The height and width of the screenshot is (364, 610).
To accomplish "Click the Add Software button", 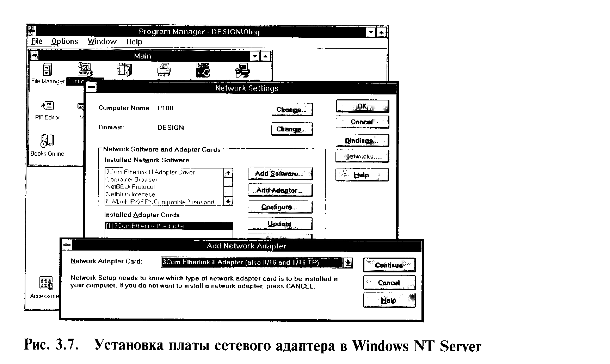I will 280,173.
